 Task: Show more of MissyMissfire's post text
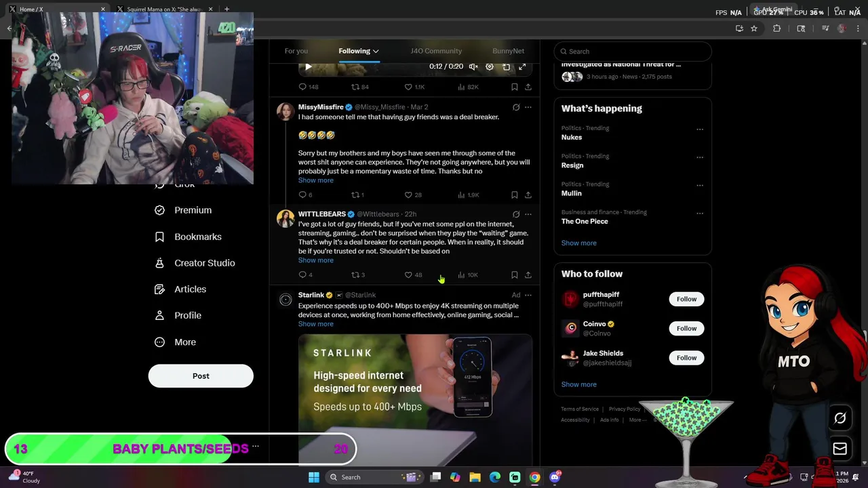point(315,180)
